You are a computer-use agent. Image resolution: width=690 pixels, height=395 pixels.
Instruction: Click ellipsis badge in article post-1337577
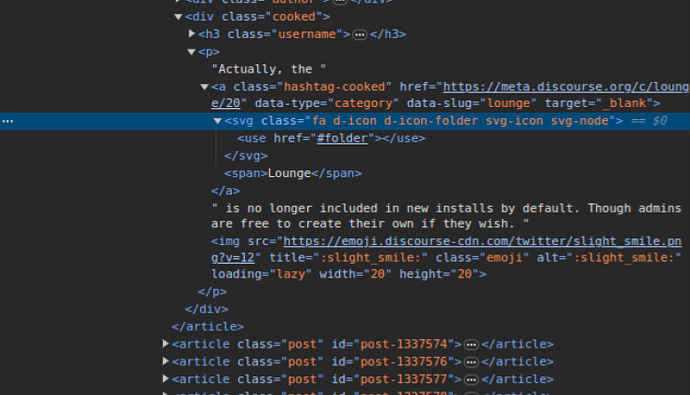pos(471,379)
